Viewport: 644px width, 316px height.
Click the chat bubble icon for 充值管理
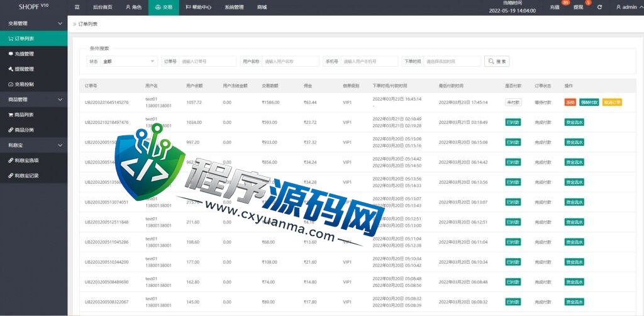[11, 54]
